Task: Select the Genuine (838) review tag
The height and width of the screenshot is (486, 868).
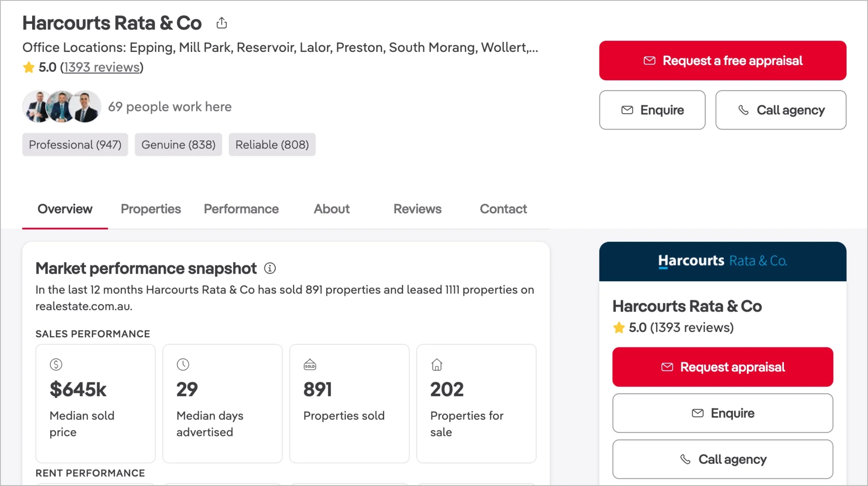Action: coord(178,145)
